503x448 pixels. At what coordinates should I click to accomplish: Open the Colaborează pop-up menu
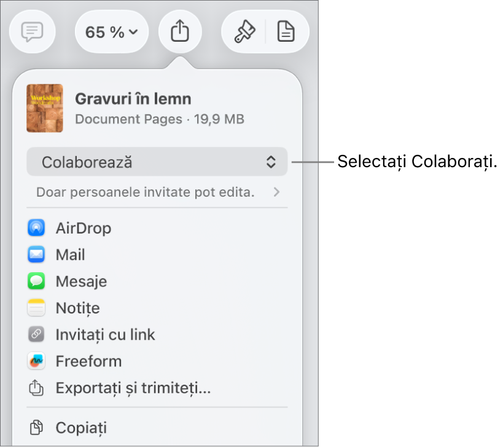[157, 162]
